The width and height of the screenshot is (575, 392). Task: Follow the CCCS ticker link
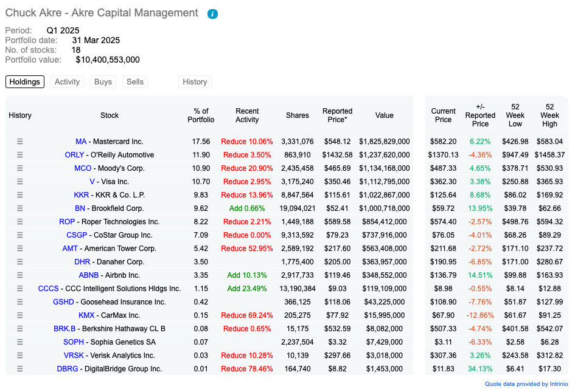tap(49, 289)
